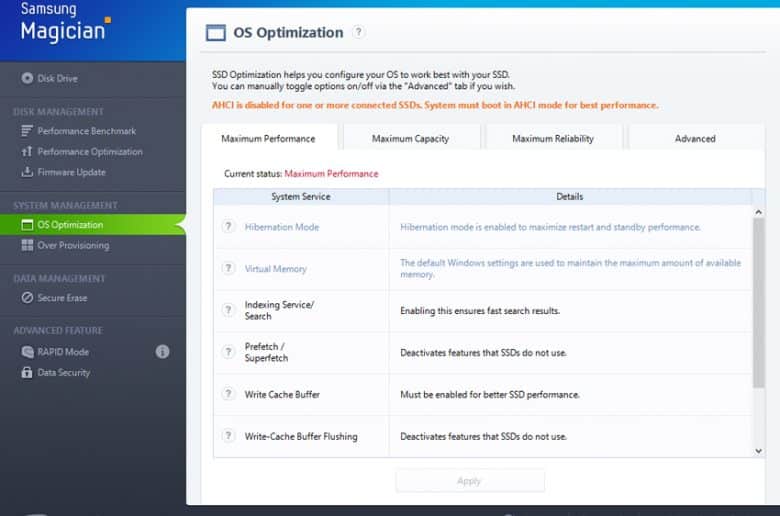Open Performance Benchmark page
This screenshot has height=516, width=780.
pyautogui.click(x=87, y=131)
